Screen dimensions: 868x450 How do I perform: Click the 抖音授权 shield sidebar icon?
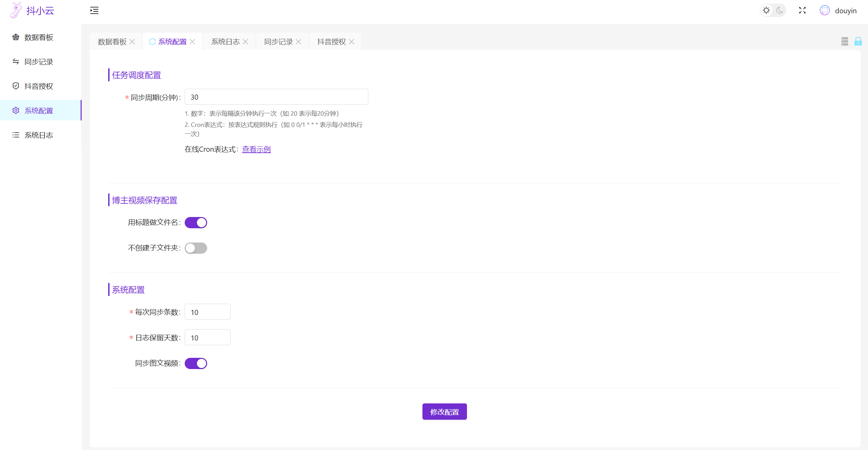click(16, 86)
